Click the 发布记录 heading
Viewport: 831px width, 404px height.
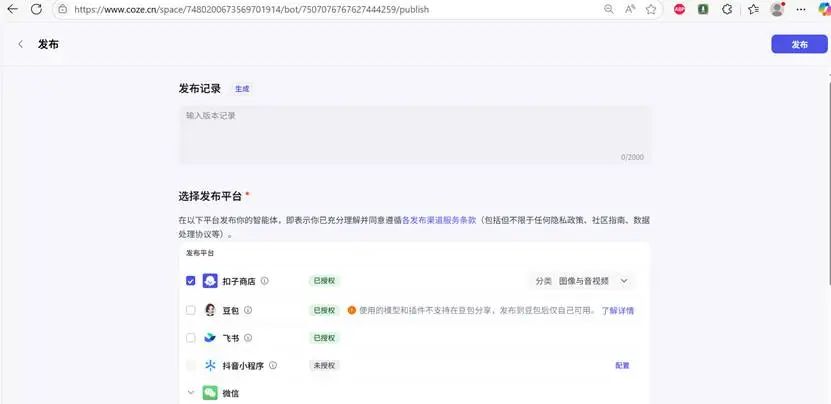200,89
